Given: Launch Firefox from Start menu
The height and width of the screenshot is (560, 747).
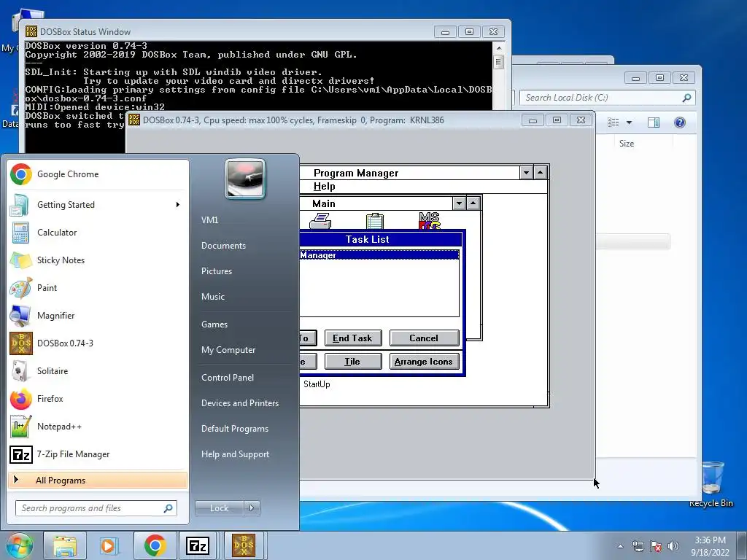Looking at the screenshot, I should (98, 399).
